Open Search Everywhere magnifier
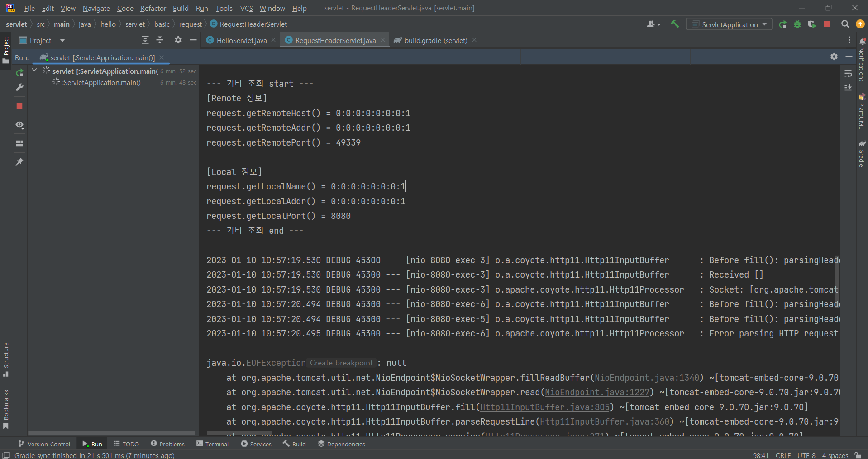868x459 pixels. (845, 24)
